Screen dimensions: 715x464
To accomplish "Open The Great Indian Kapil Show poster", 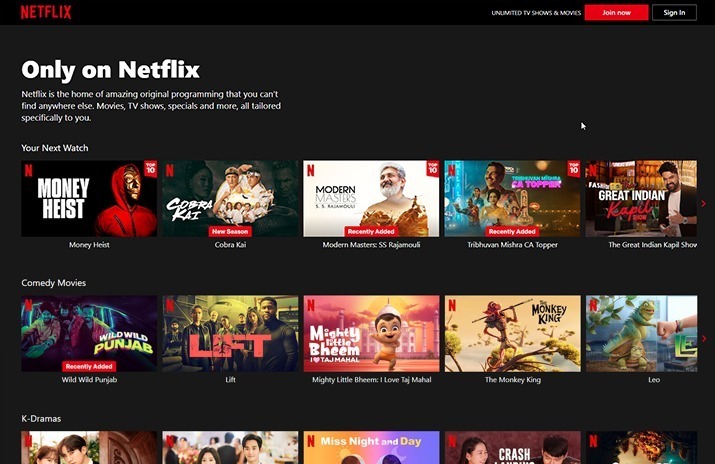I will pyautogui.click(x=641, y=198).
